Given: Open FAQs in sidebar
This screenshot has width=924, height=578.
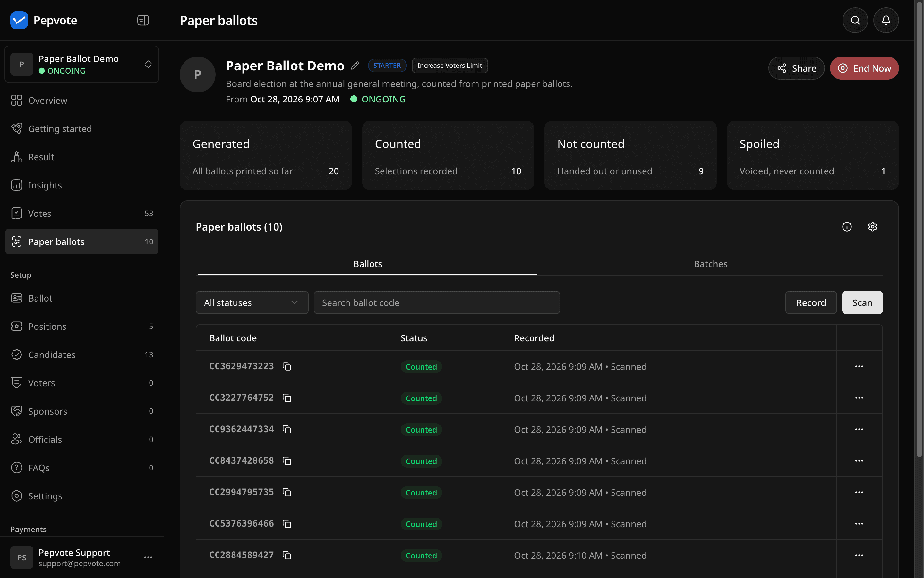Looking at the screenshot, I should 82,468.
